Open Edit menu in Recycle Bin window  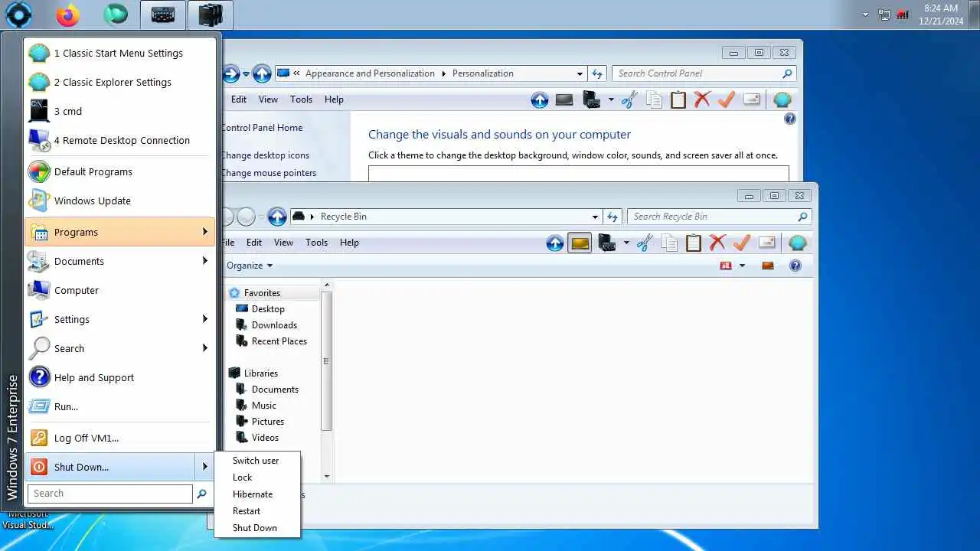(x=254, y=243)
